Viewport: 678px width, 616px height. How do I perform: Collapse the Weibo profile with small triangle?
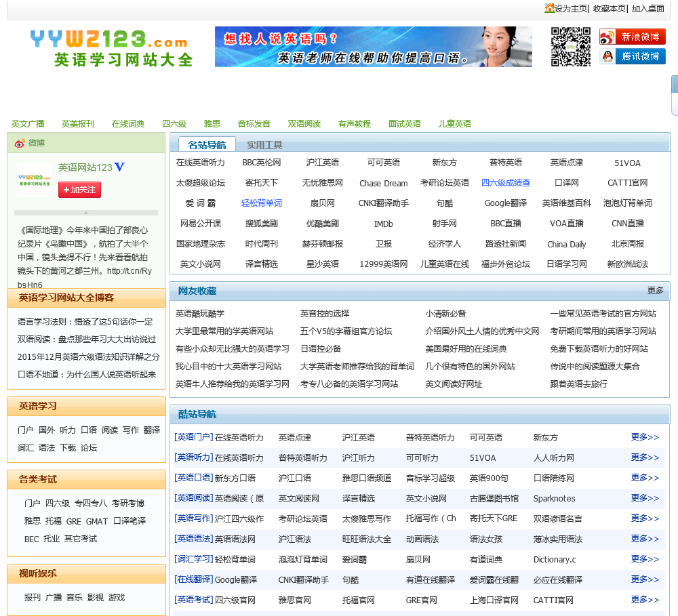[86, 213]
